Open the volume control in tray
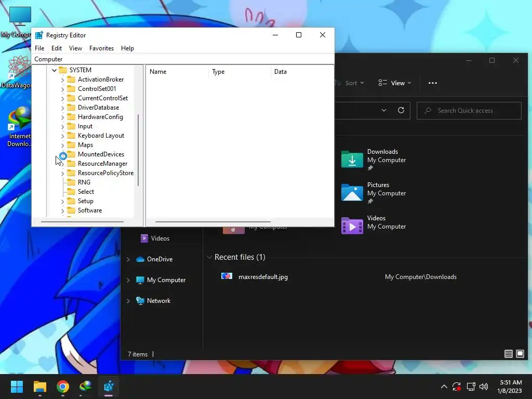 coord(484,387)
